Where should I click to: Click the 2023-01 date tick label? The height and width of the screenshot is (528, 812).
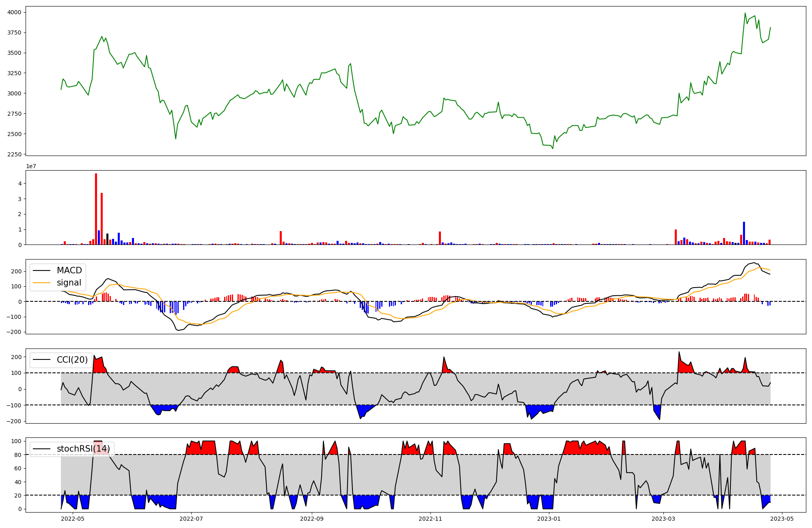coord(549,519)
